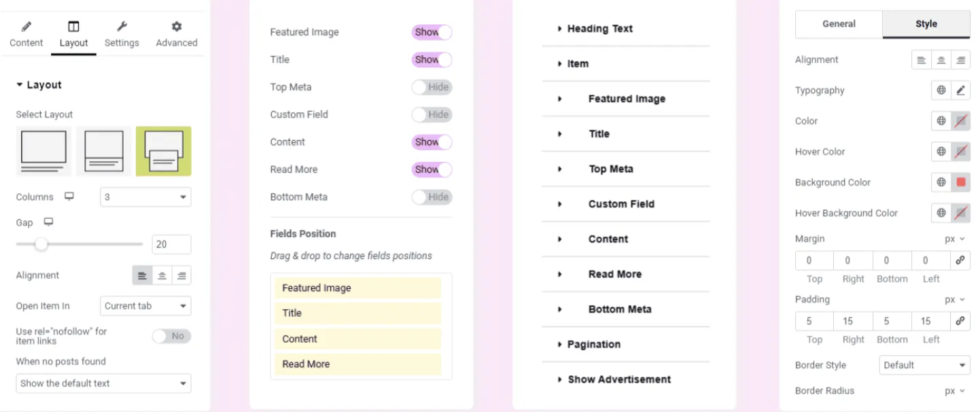980x412 pixels.
Task: Click the Title field position item
Action: (358, 313)
